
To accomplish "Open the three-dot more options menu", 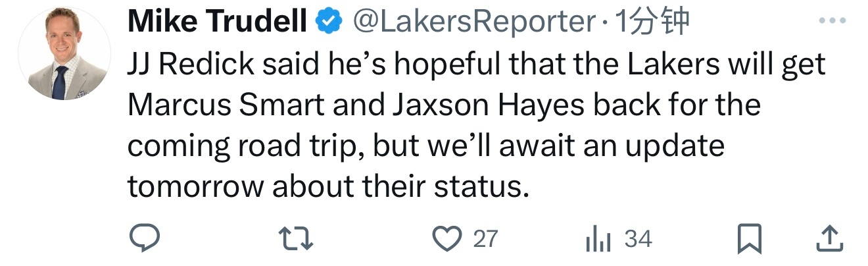I will [832, 21].
